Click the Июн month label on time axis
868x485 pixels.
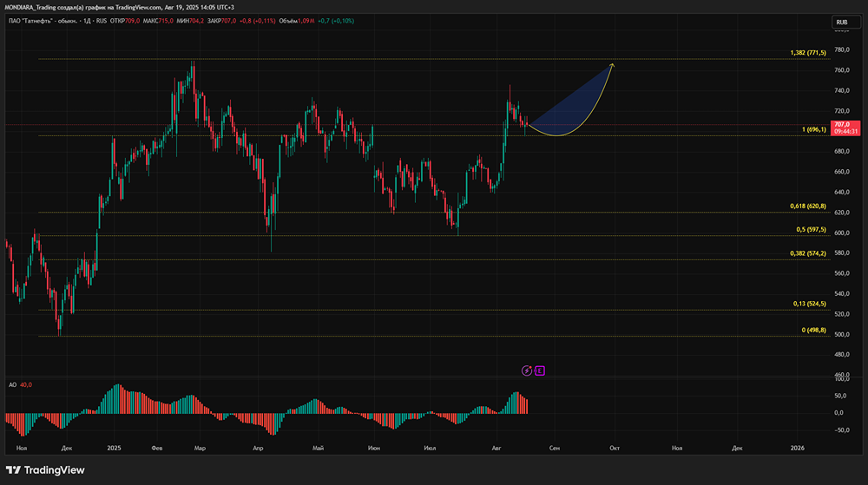(x=374, y=448)
